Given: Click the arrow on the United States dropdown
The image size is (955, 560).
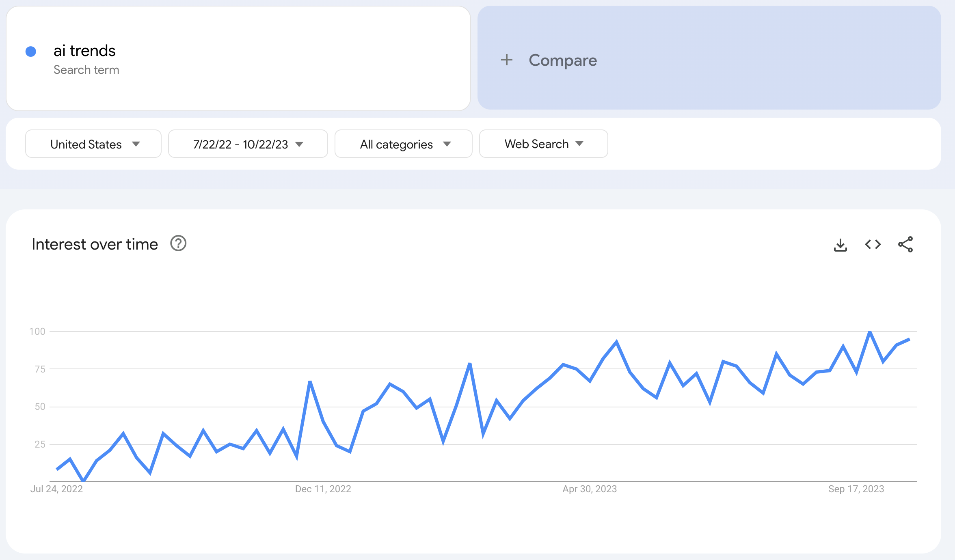Looking at the screenshot, I should (x=136, y=144).
